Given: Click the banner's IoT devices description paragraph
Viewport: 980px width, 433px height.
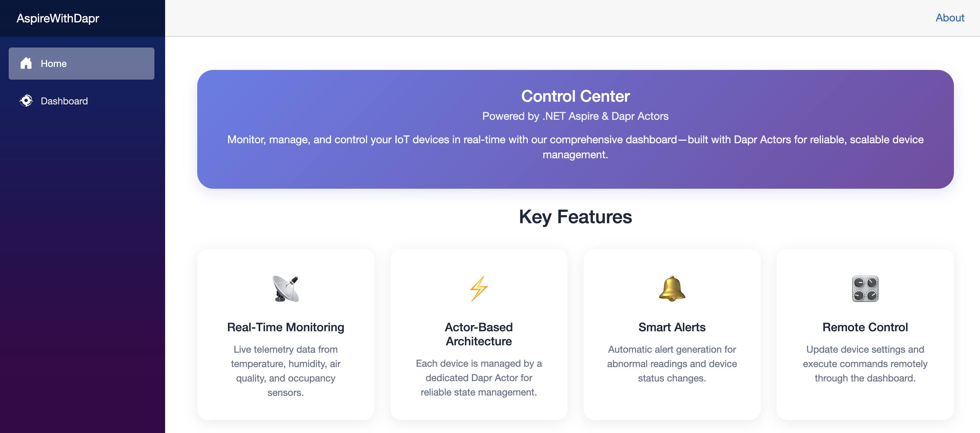Looking at the screenshot, I should [575, 147].
